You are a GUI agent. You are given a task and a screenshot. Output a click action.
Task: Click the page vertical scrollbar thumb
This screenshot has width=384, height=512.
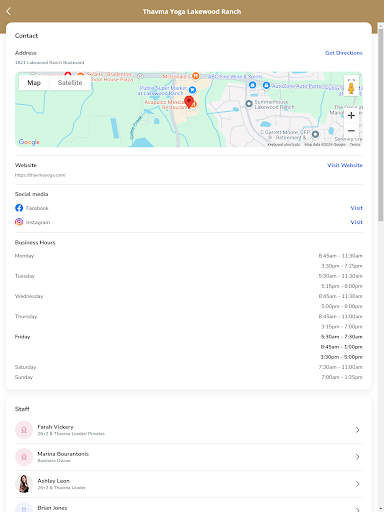[x=381, y=125]
